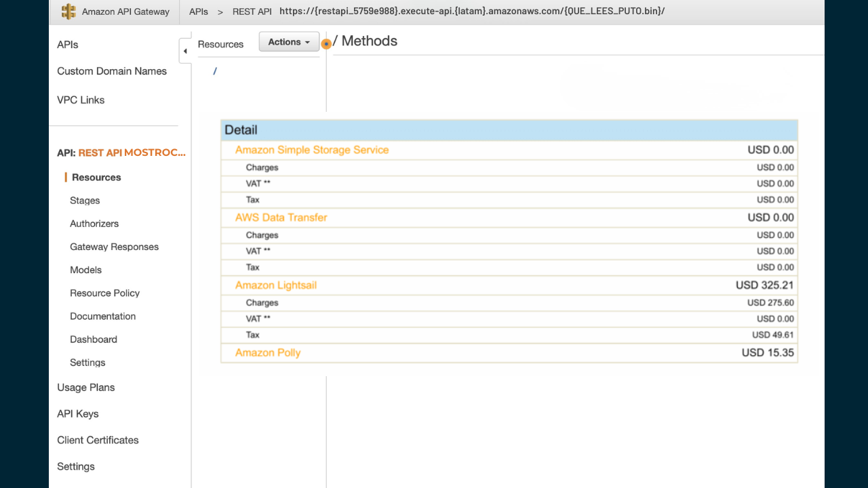Open the Stages section

pos(85,201)
